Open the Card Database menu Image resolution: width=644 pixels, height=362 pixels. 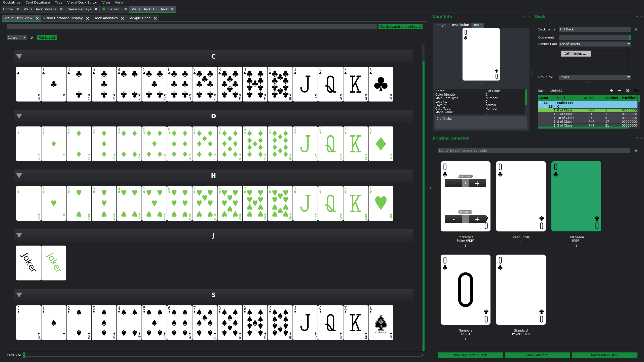point(37,3)
